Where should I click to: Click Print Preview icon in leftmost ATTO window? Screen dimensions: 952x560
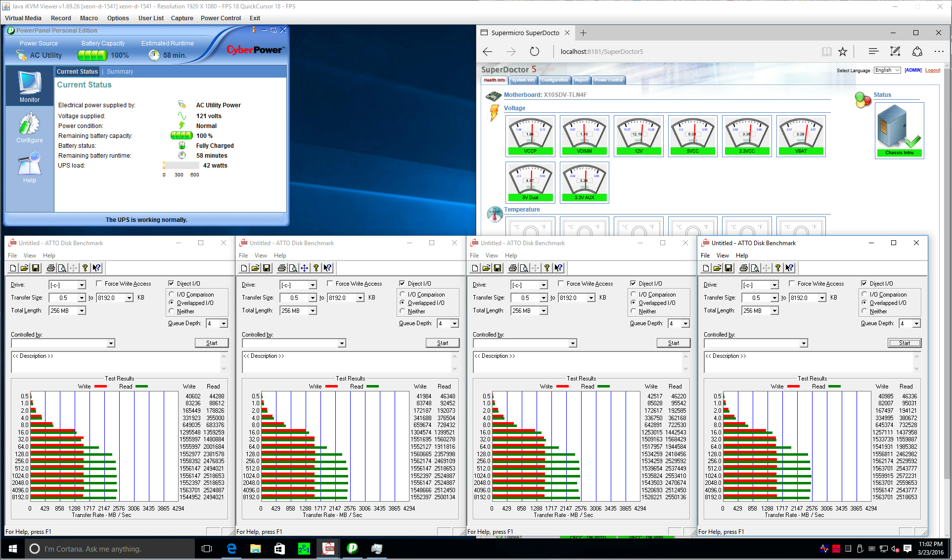[62, 268]
